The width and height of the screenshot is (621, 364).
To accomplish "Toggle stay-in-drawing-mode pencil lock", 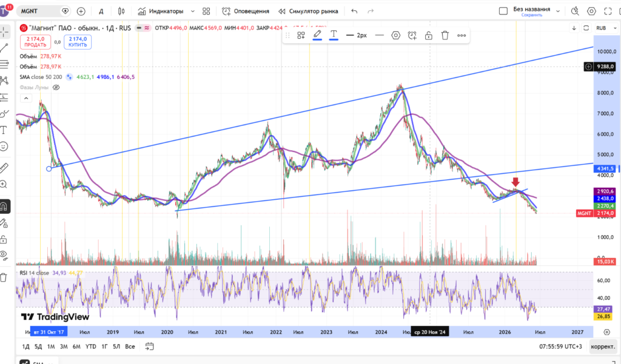I will 4,223.
